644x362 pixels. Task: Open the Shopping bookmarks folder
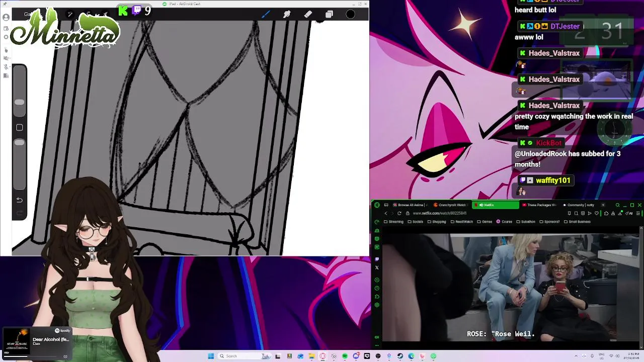(437, 222)
